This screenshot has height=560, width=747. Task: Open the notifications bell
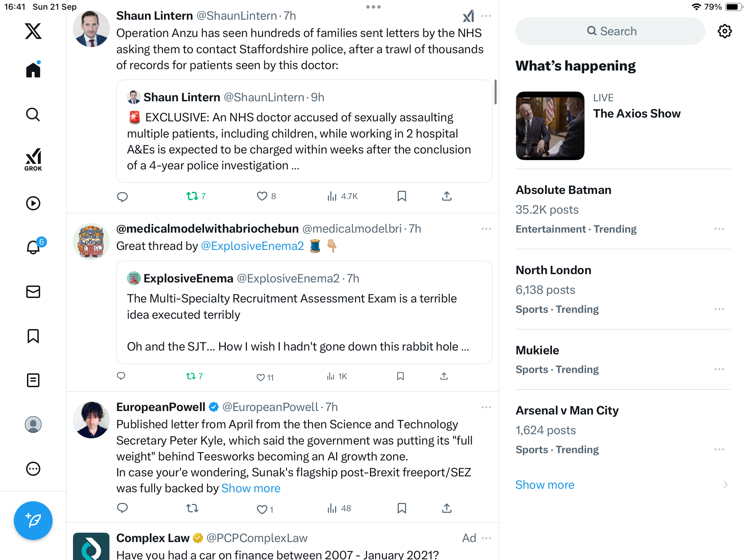33,247
